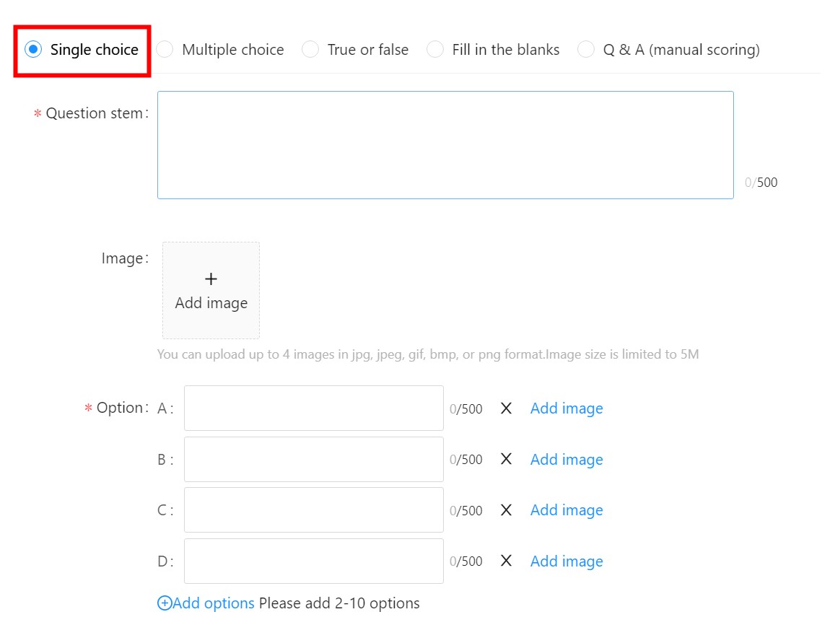Remove option D via its X icon
This screenshot has height=643, width=840.
pos(506,561)
